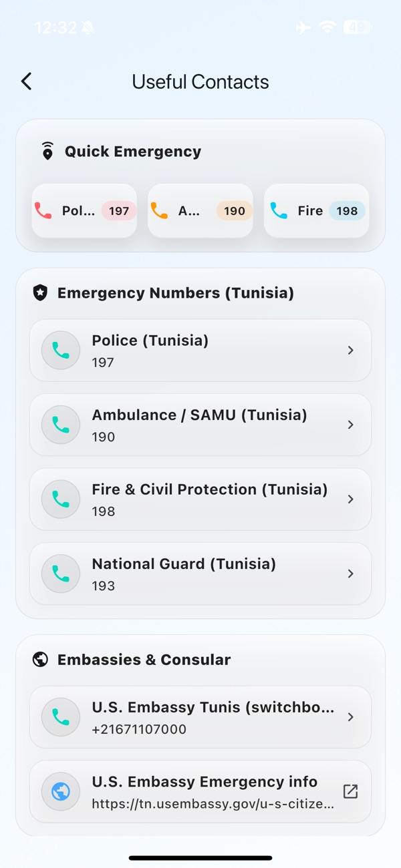Tap the blue phone icon for Fire quick call
The height and width of the screenshot is (868, 401).
coord(279,211)
